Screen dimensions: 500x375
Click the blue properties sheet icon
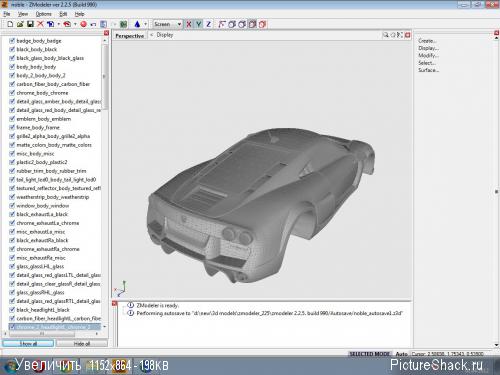point(103,24)
